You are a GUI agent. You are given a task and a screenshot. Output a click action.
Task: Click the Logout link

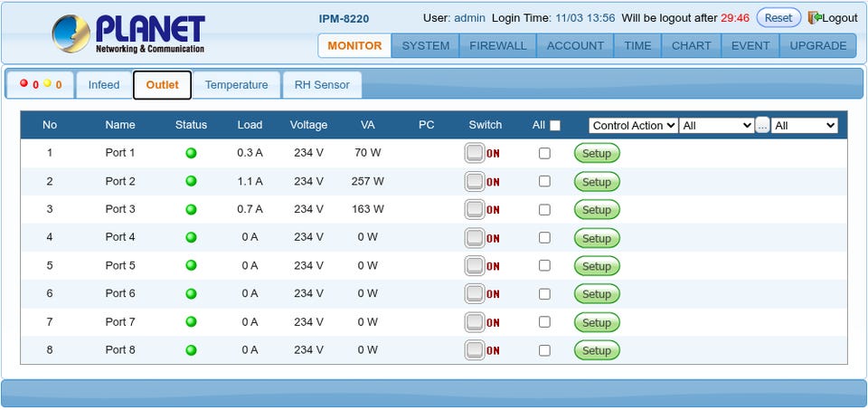point(839,18)
